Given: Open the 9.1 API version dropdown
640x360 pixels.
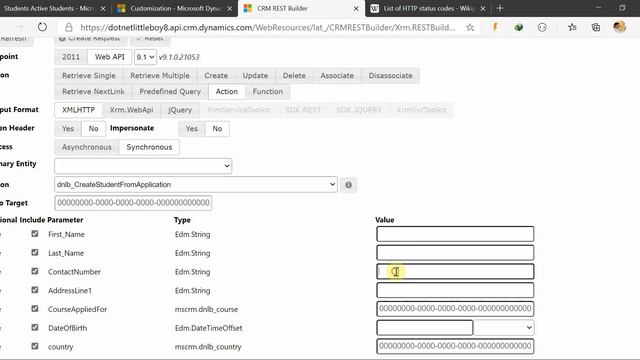Looking at the screenshot, I should click(145, 57).
